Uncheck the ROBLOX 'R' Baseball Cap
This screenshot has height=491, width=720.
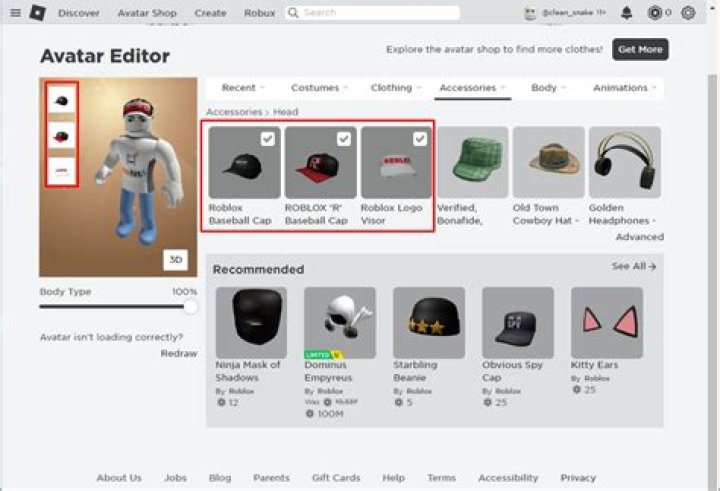(344, 139)
